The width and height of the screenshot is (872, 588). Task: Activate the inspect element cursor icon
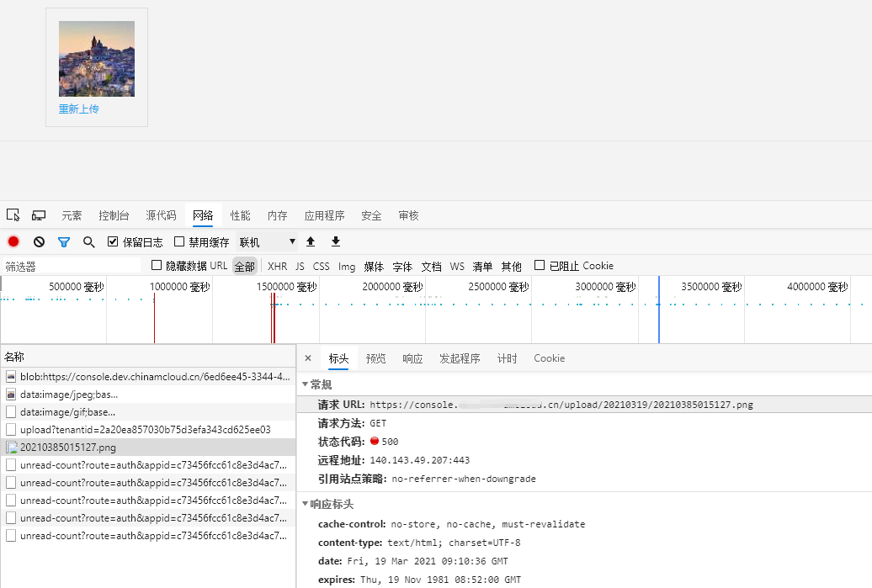[13, 215]
